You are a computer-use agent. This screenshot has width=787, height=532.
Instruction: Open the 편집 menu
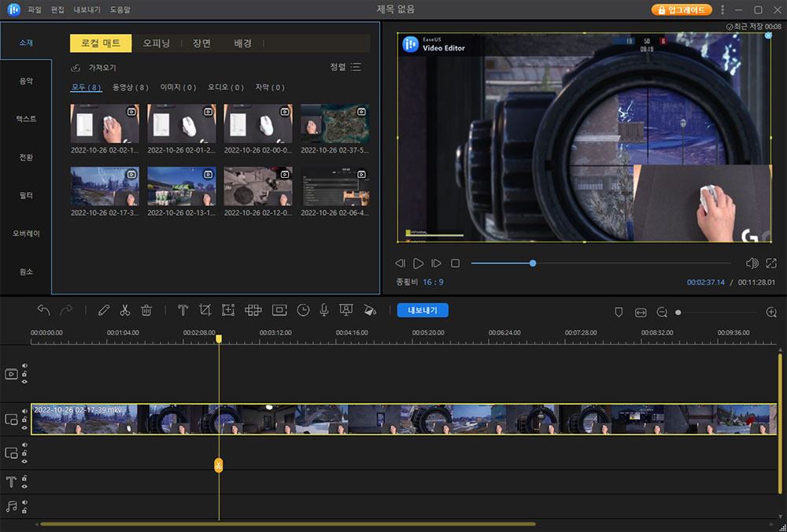57,9
